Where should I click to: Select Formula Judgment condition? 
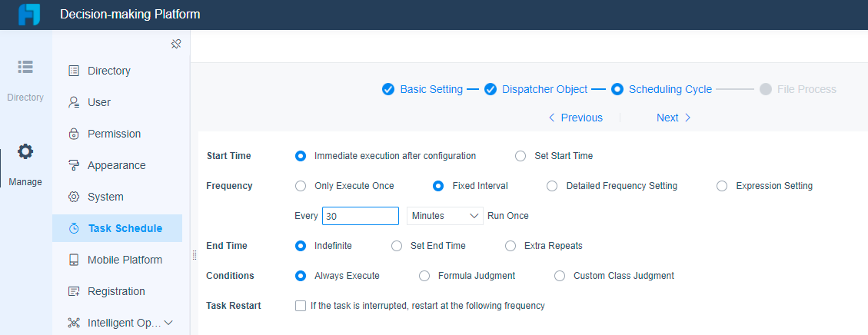[x=424, y=275]
